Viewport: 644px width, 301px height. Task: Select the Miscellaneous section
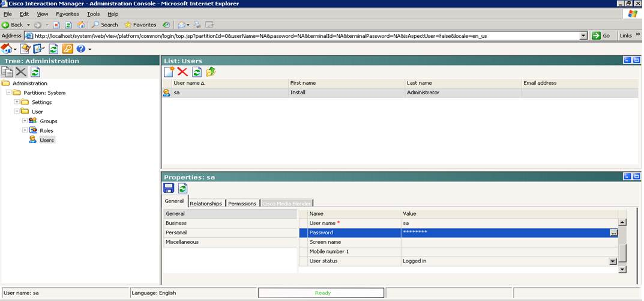coord(230,242)
